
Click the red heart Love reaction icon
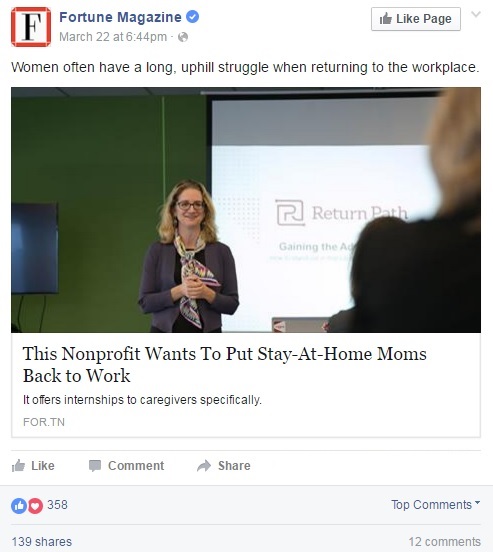coord(35,506)
